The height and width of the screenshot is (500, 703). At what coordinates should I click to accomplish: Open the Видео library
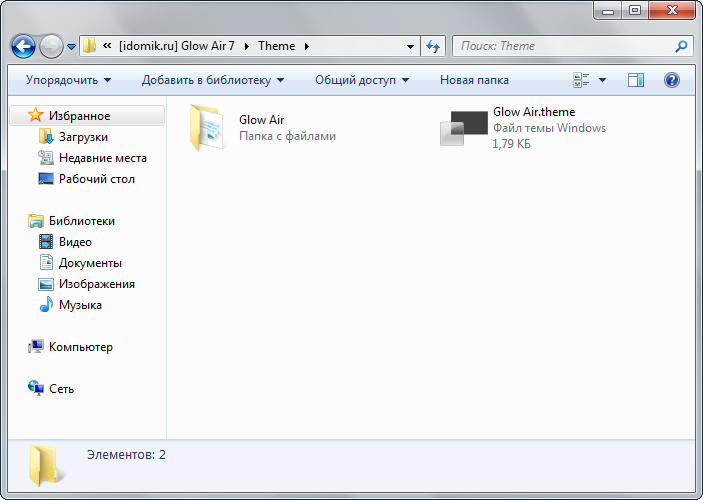click(75, 242)
